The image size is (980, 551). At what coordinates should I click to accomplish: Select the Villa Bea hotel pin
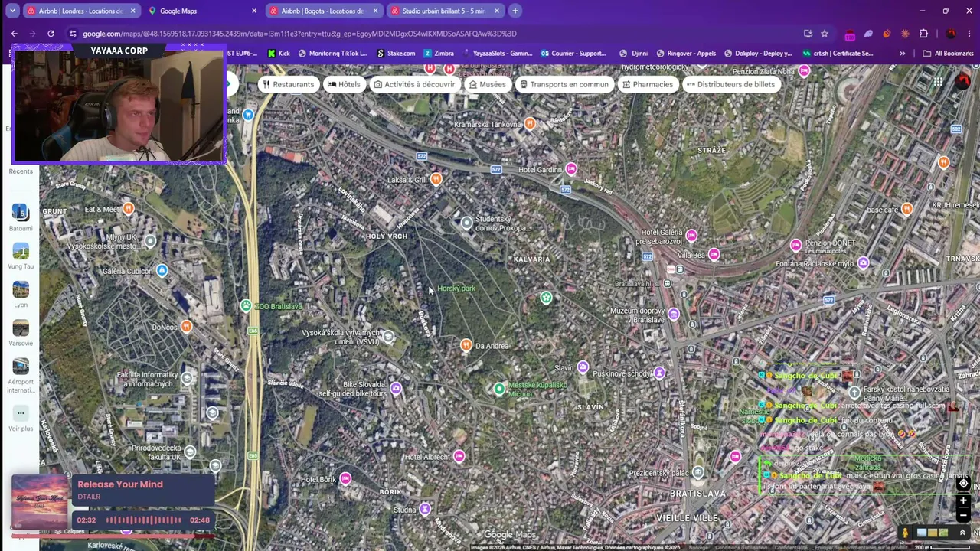tap(714, 254)
